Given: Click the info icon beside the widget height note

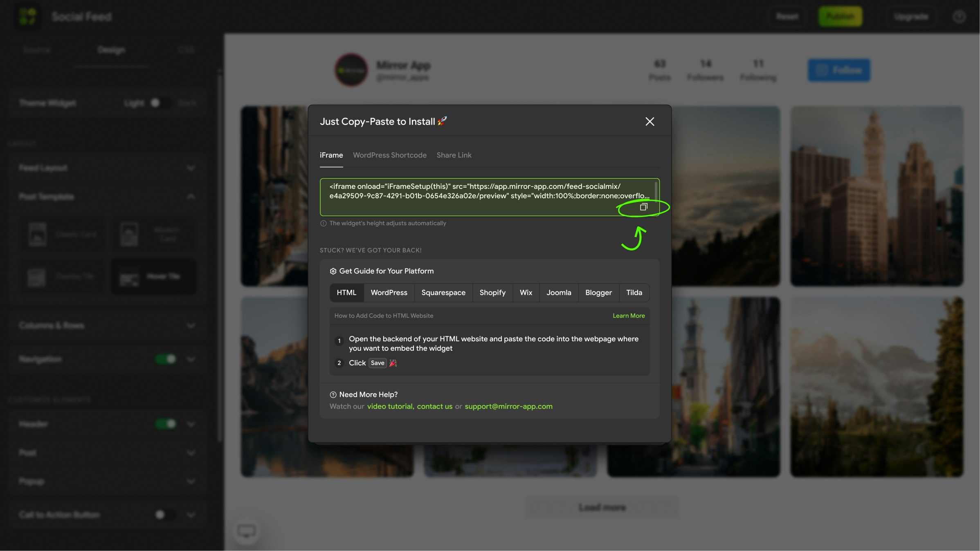Looking at the screenshot, I should click(x=323, y=223).
